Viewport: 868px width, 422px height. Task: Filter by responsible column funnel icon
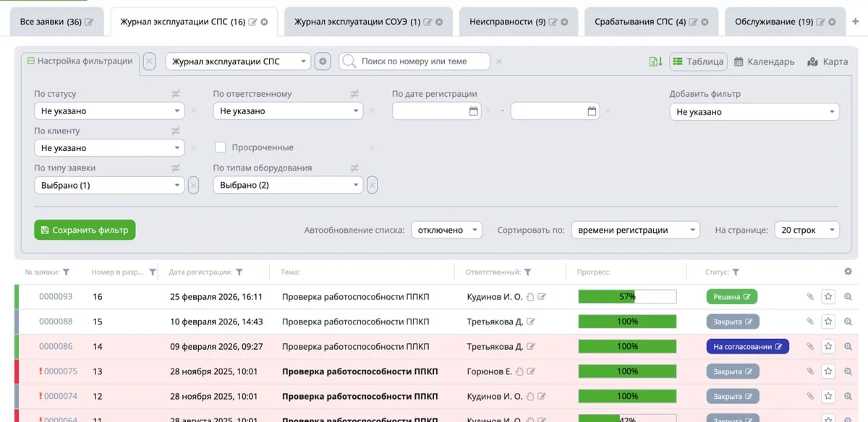tap(528, 272)
